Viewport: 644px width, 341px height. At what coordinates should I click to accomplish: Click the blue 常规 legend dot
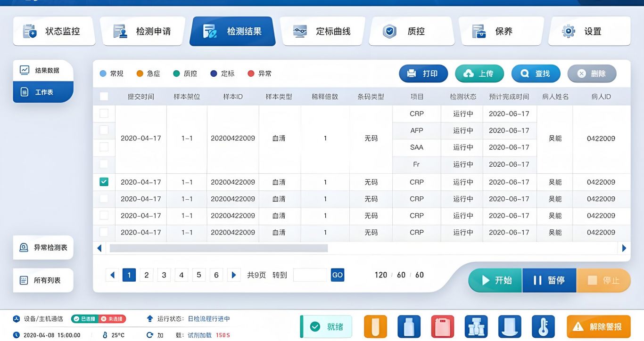(103, 73)
